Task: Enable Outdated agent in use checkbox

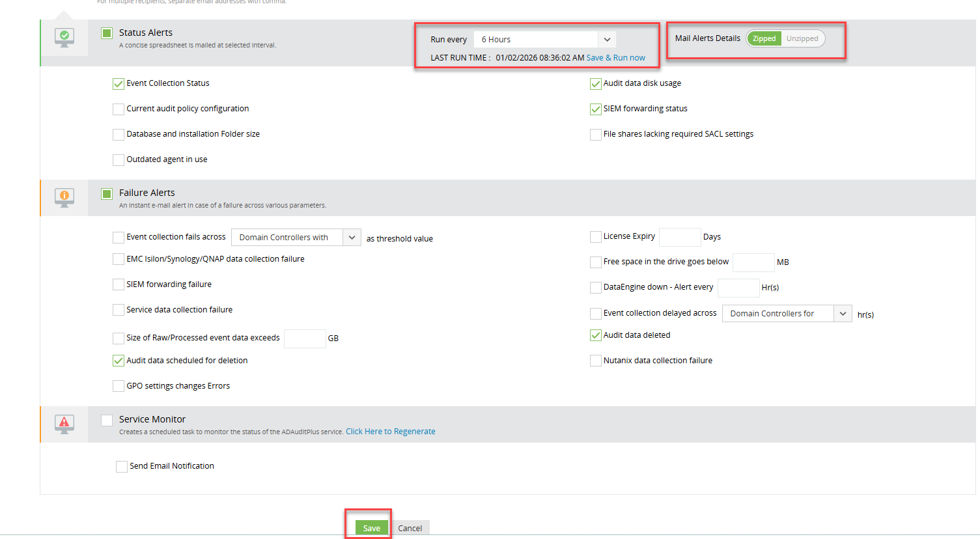Action: pyautogui.click(x=119, y=160)
